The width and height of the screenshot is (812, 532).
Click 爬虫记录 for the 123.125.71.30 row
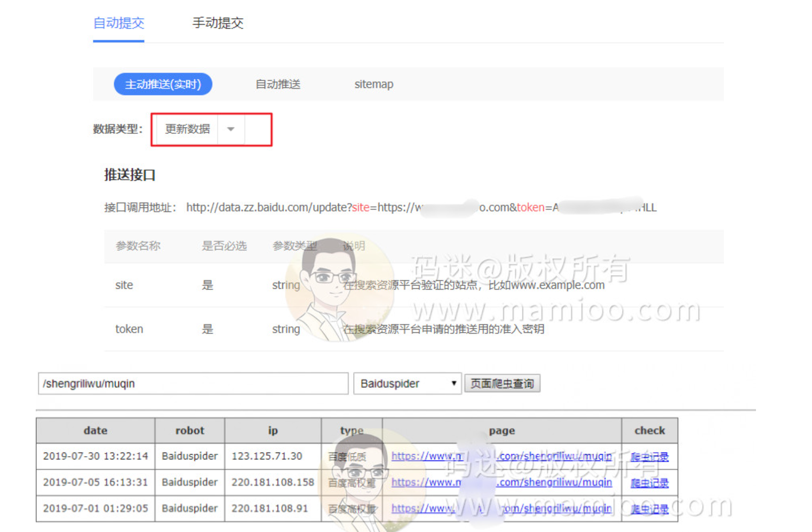coord(649,457)
